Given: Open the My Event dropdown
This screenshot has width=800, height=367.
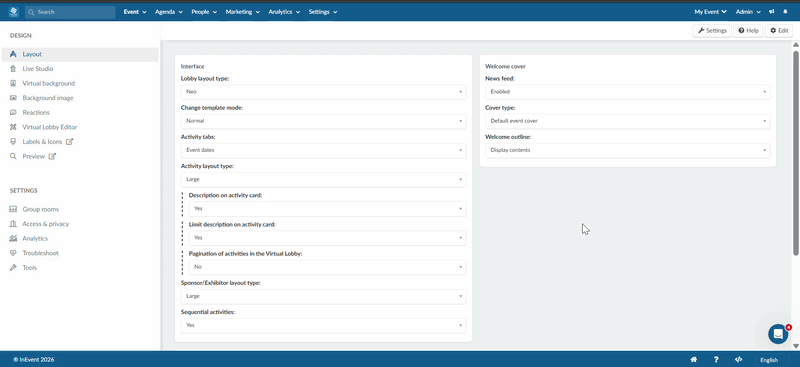Looking at the screenshot, I should tap(711, 12).
